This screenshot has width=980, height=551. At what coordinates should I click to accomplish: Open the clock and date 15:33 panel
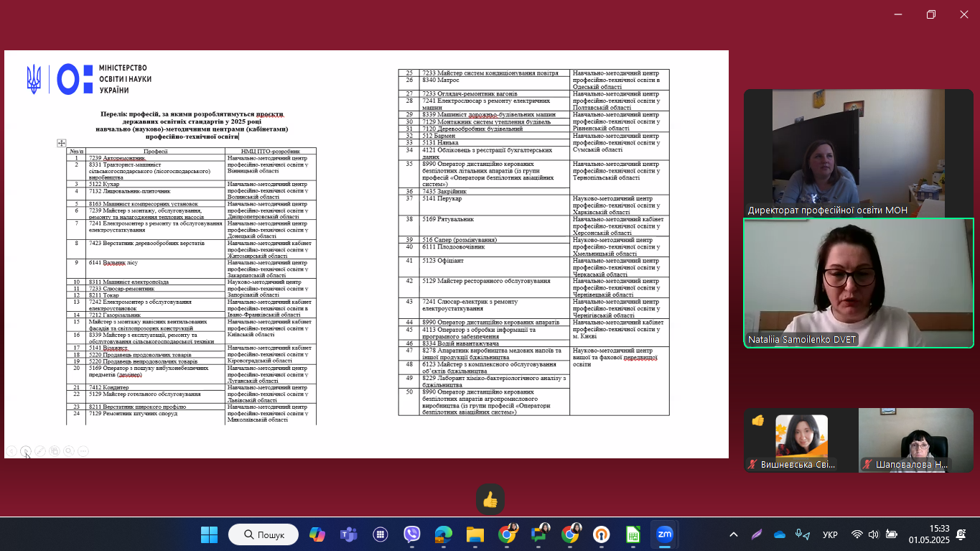(929, 534)
